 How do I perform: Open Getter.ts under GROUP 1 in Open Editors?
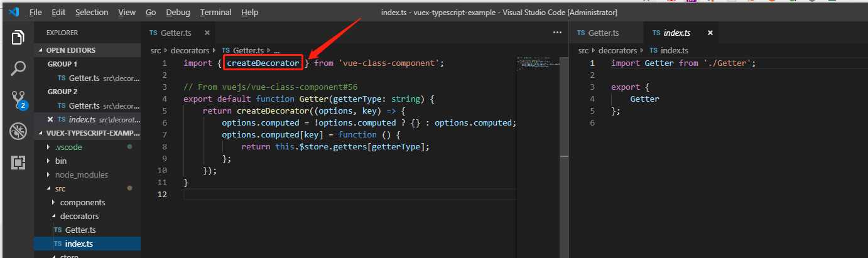coord(87,78)
